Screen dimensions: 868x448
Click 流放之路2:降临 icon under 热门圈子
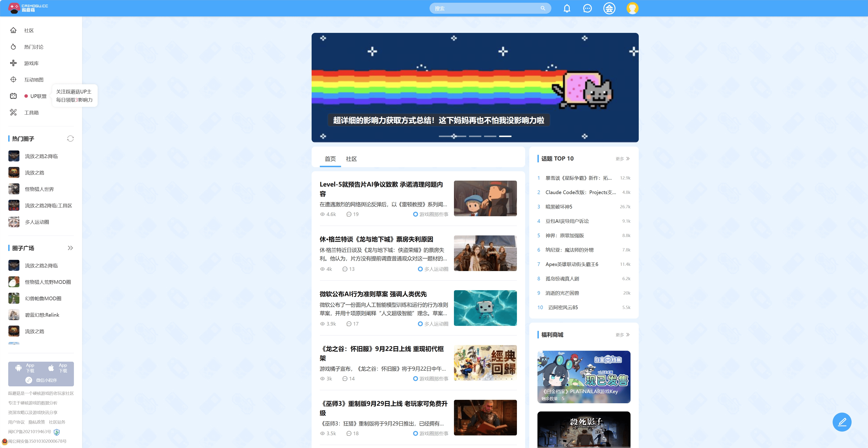14,156
